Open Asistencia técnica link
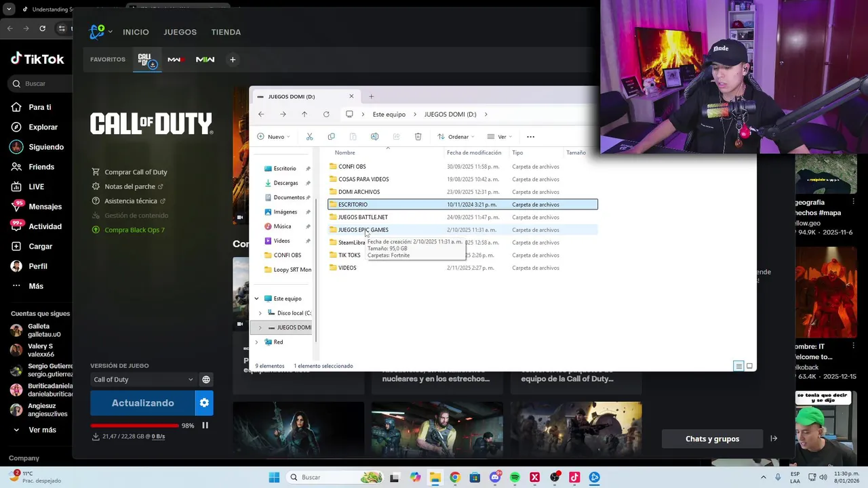868x488 pixels. point(128,201)
